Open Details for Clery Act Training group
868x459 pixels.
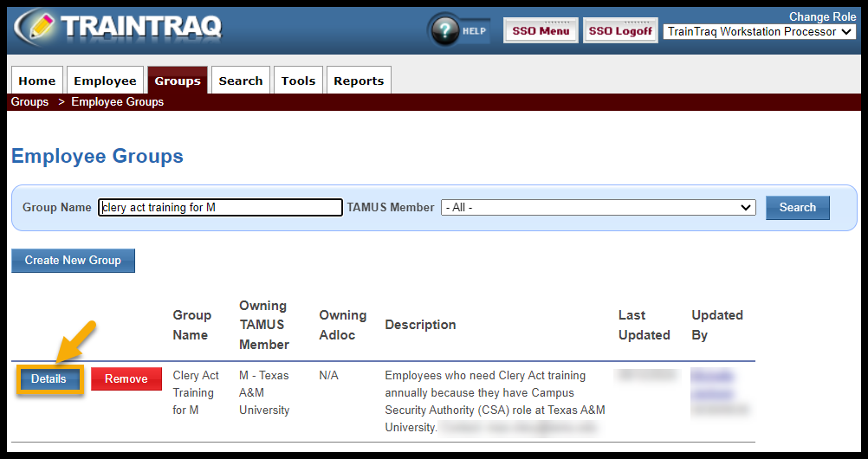coord(49,379)
